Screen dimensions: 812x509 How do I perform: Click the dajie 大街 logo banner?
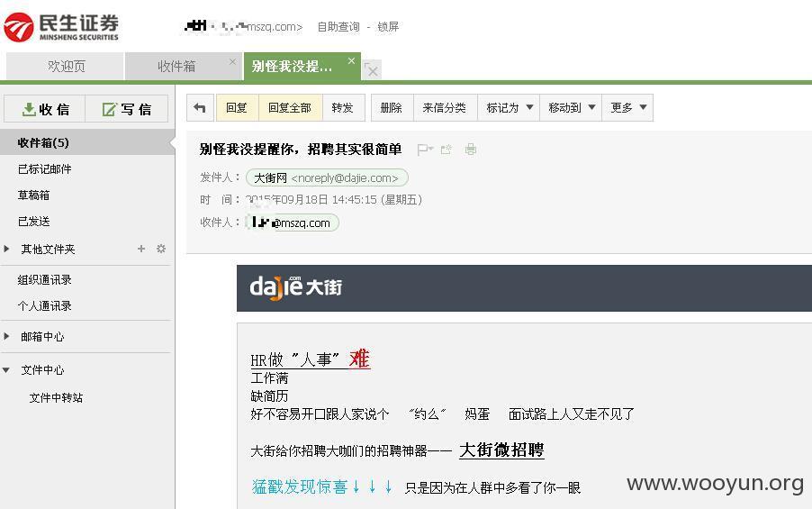(295, 287)
